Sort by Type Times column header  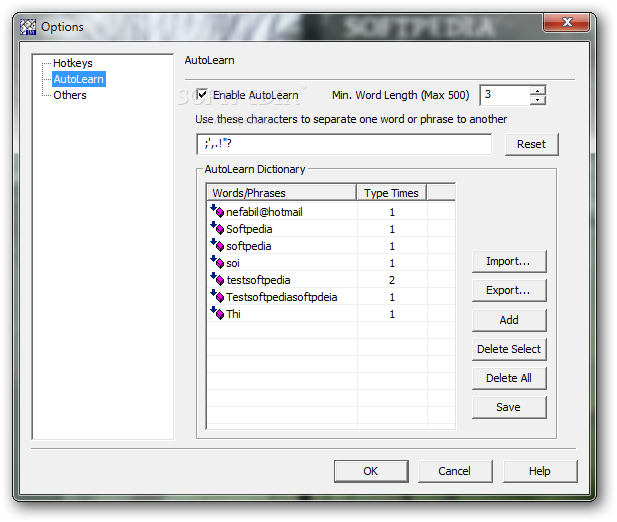point(391,193)
